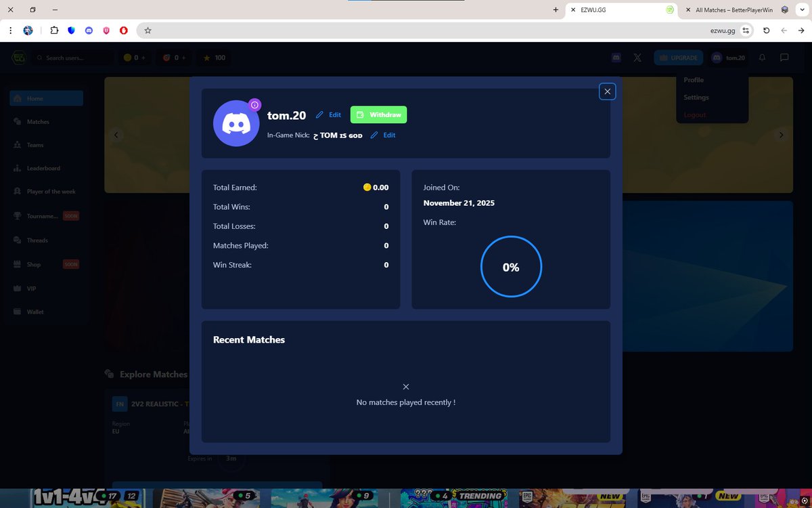Click the purple info badge on avatar
Viewport: 812px width, 508px height.
pyautogui.click(x=254, y=105)
